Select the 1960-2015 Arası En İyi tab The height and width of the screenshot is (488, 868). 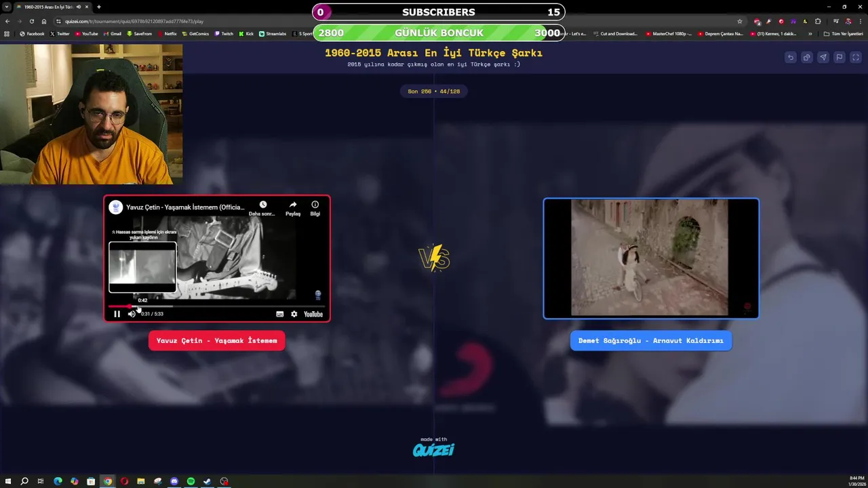click(x=53, y=7)
